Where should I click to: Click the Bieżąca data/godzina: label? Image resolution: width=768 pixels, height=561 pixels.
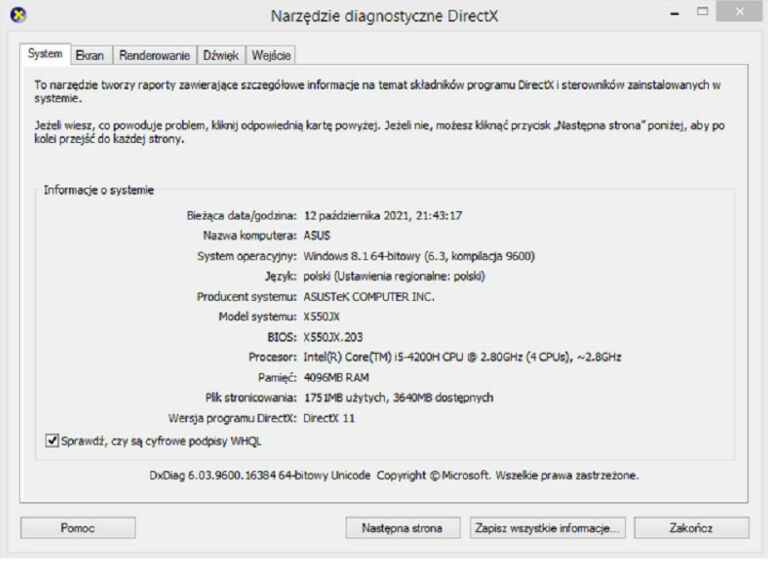241,216
